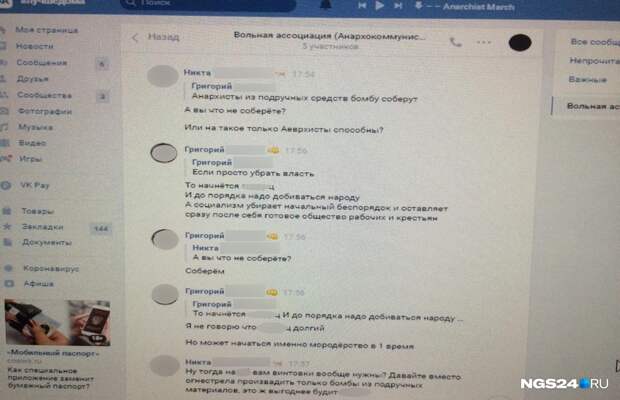This screenshot has width=620, height=400.
Task: Click the Назад back arrow
Action: point(134,38)
